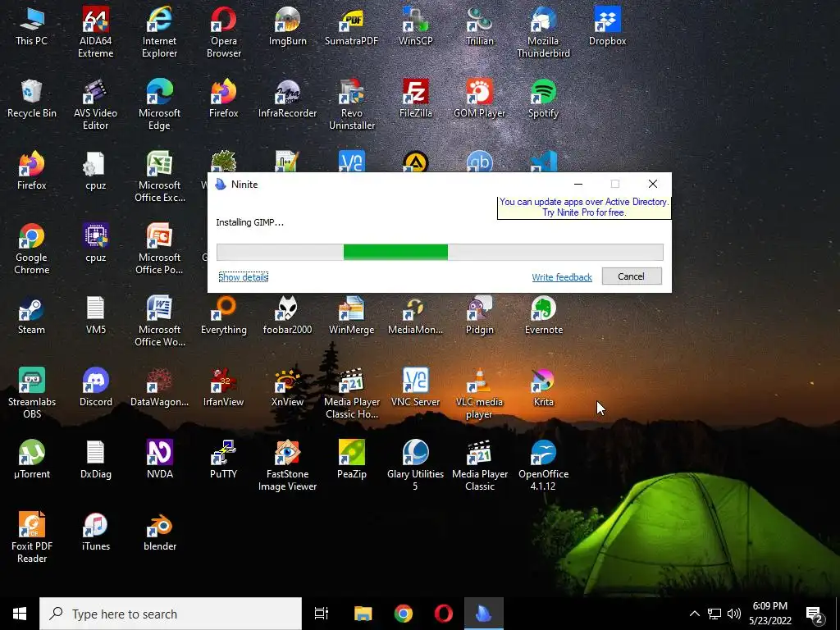Open File Explorer from the taskbar
The width and height of the screenshot is (840, 630).
pos(363,614)
